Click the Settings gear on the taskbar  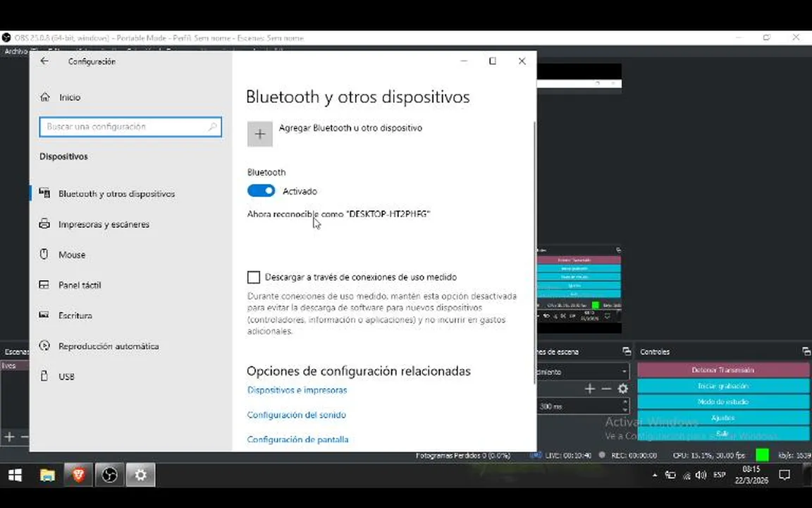[141, 475]
